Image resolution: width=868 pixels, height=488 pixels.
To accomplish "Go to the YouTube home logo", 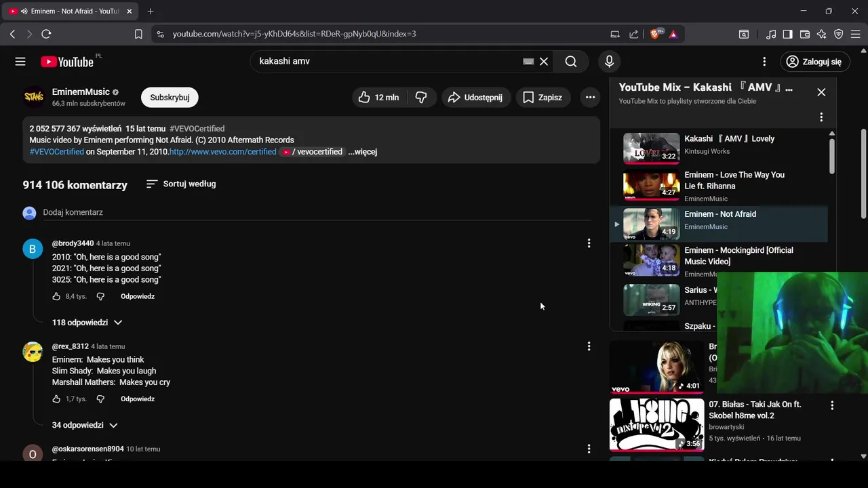I will 67,62.
